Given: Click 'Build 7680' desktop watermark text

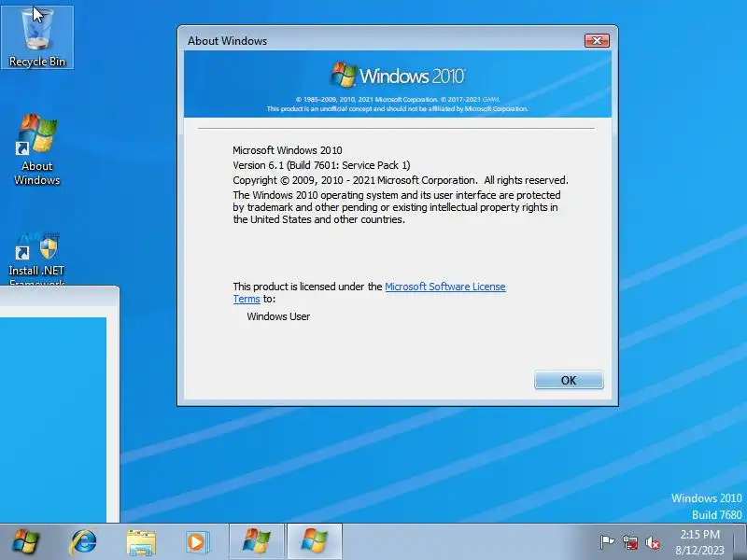Looking at the screenshot, I should 716,515.
